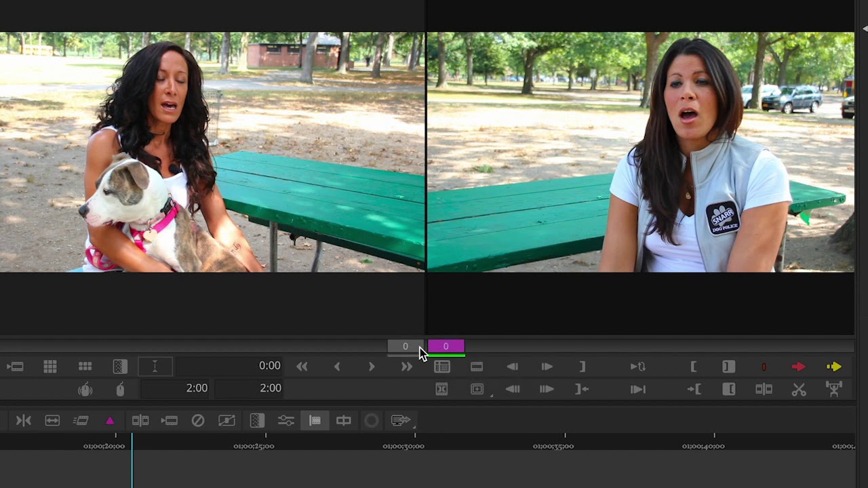
Task: Click the double-headed arrow box icon
Action: coord(52,421)
